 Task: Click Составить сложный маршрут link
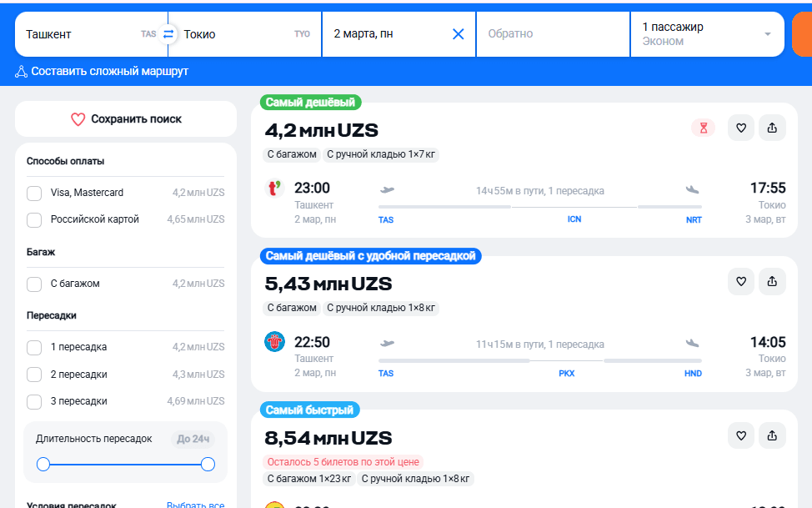[x=109, y=72]
